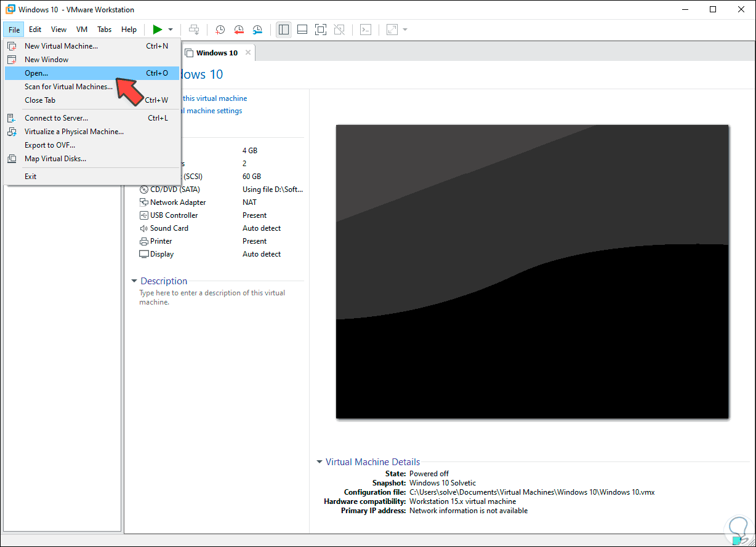The image size is (756, 547).
Task: Click the 'Powered off' state value
Action: click(x=429, y=474)
